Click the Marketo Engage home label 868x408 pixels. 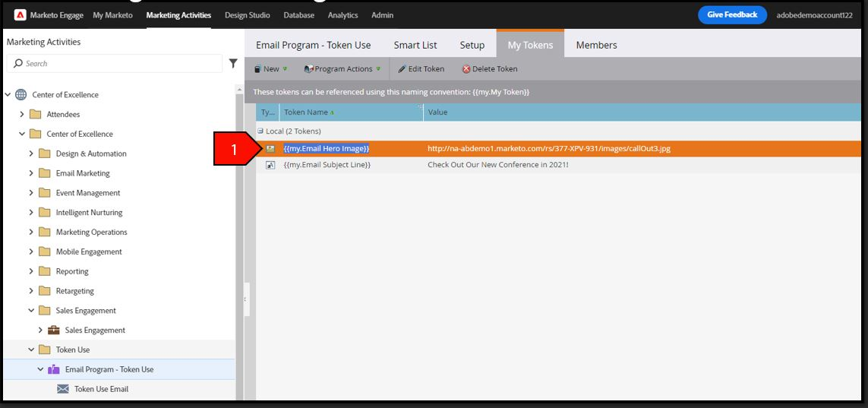click(58, 15)
